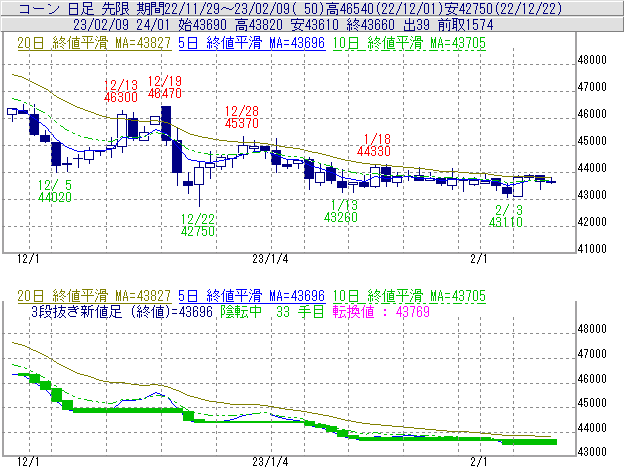
Task: Click the 前取1574 volume value
Action: [x=466, y=25]
